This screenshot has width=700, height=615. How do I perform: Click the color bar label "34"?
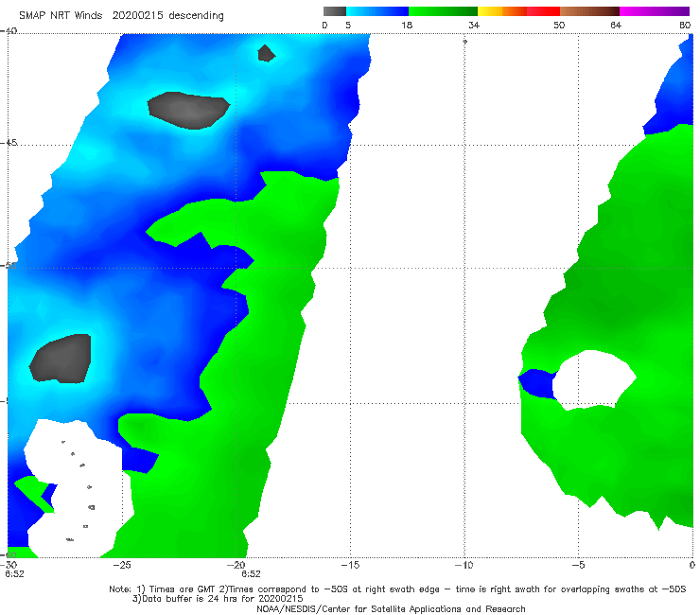[474, 25]
